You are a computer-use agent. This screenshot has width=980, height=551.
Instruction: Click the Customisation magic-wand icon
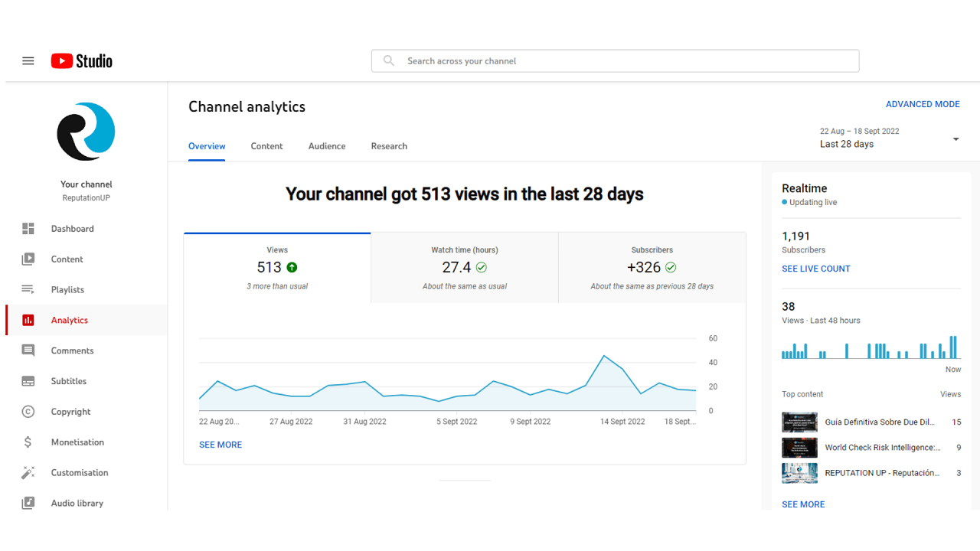pyautogui.click(x=28, y=472)
